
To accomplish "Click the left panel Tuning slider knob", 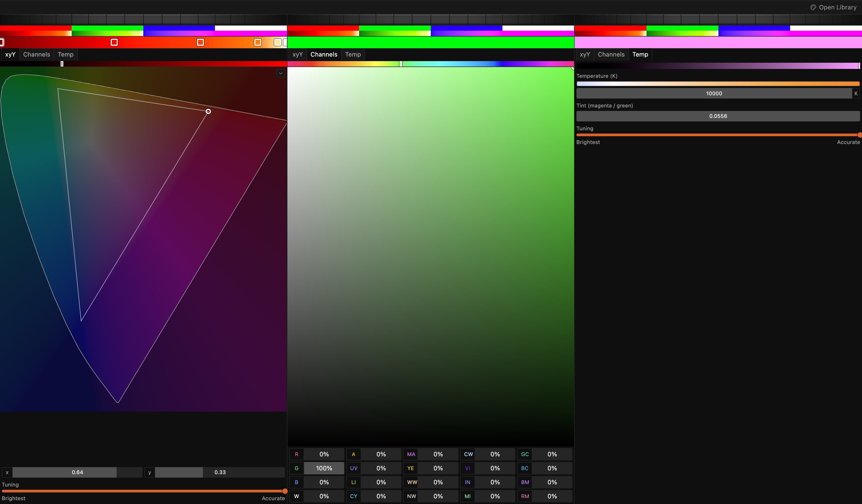I will coord(285,491).
